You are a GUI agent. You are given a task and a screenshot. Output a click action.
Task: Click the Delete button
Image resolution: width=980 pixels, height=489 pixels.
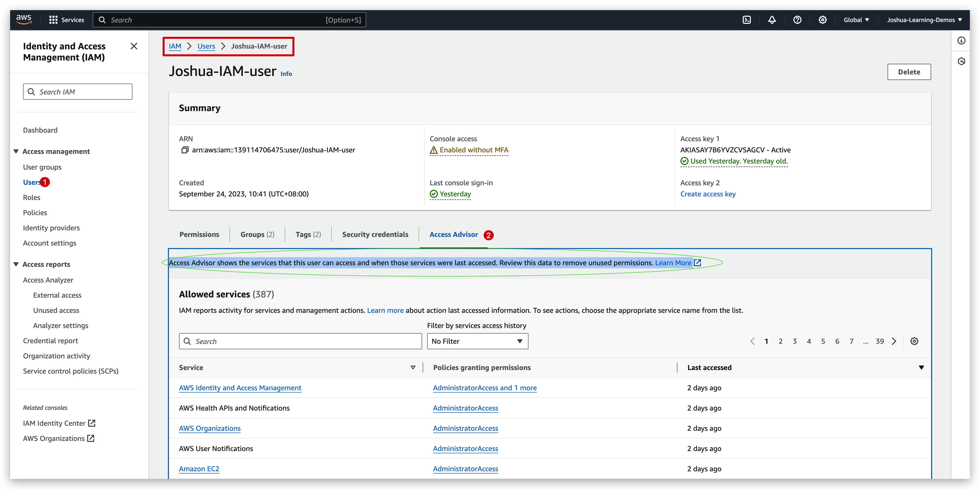pyautogui.click(x=909, y=71)
